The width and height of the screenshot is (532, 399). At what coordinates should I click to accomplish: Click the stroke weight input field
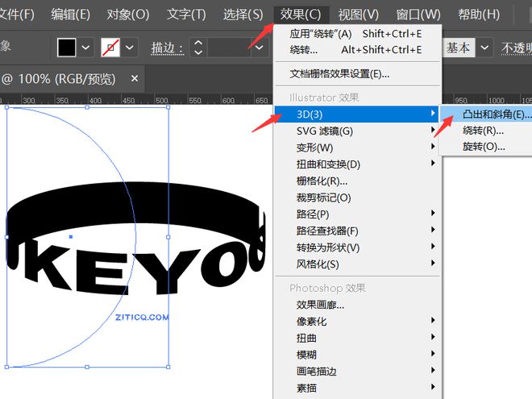pyautogui.click(x=228, y=48)
